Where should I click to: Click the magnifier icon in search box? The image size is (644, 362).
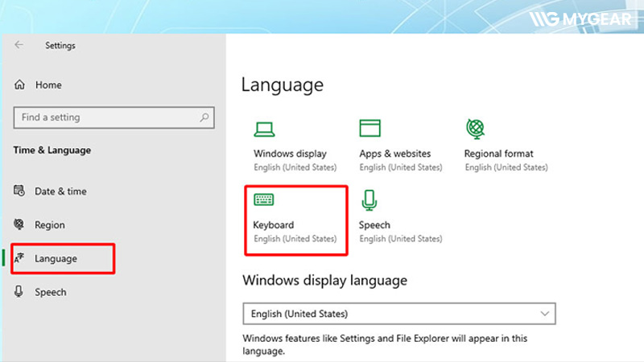[204, 117]
